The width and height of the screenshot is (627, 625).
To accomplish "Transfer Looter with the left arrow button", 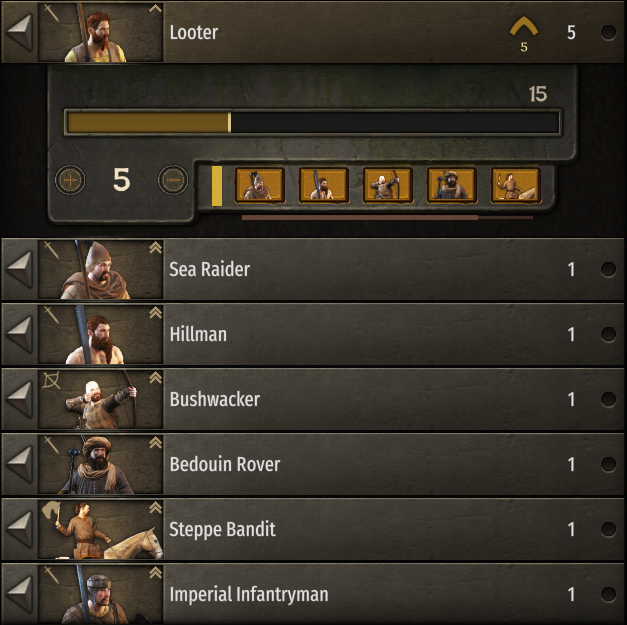I will pos(20,32).
